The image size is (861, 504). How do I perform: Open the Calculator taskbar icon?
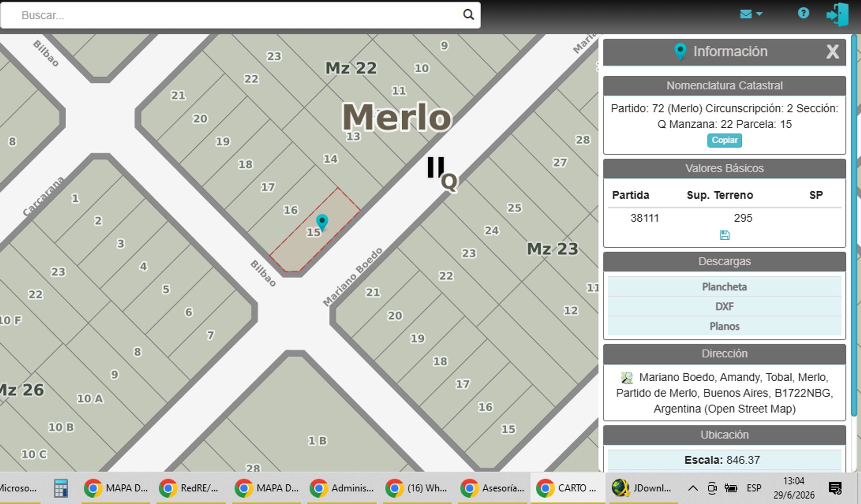61,488
